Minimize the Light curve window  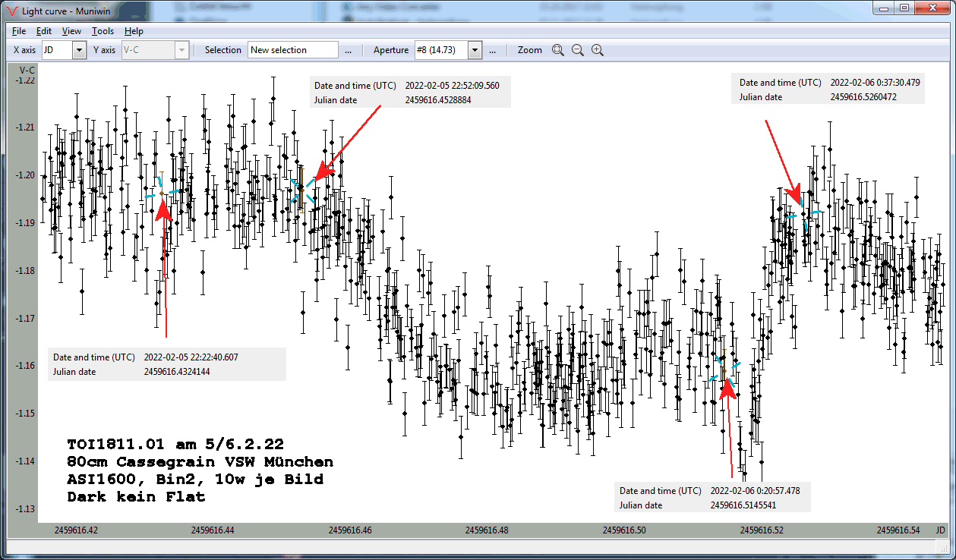(884, 8)
